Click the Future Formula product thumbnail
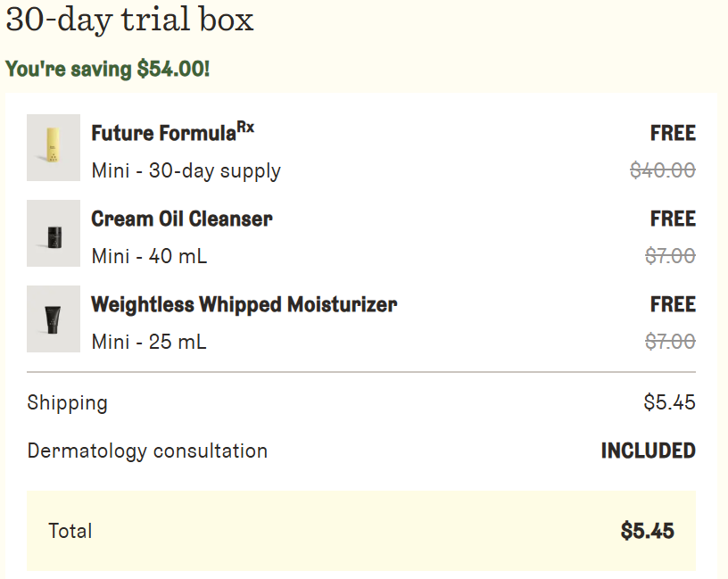 point(54,147)
